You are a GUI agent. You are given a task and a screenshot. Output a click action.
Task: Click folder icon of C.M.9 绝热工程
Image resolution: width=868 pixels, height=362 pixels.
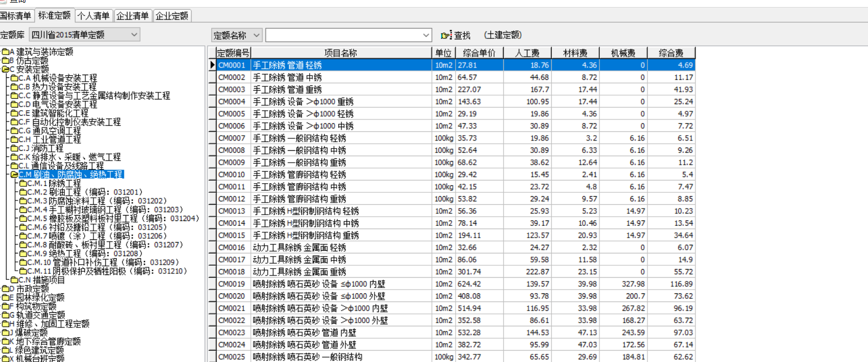click(x=23, y=253)
